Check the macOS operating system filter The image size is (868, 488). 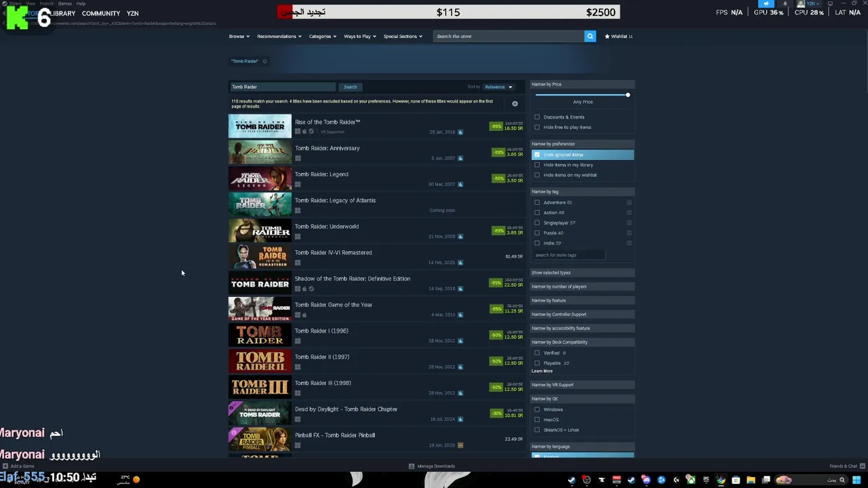pos(537,420)
